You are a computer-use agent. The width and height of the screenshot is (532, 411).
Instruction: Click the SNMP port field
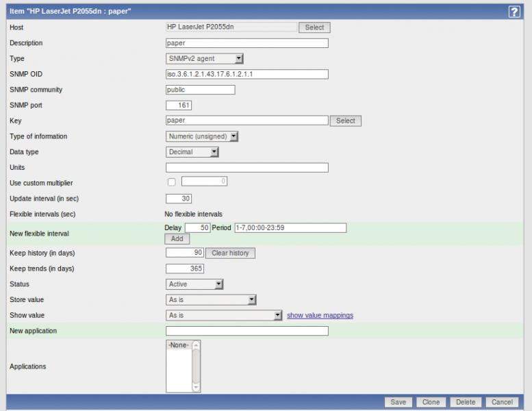pyautogui.click(x=179, y=105)
